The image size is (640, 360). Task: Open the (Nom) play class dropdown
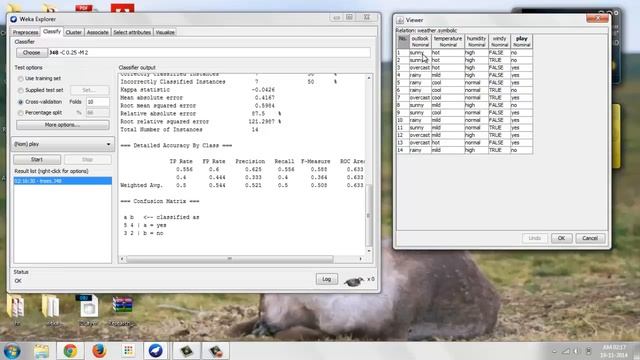(62, 144)
